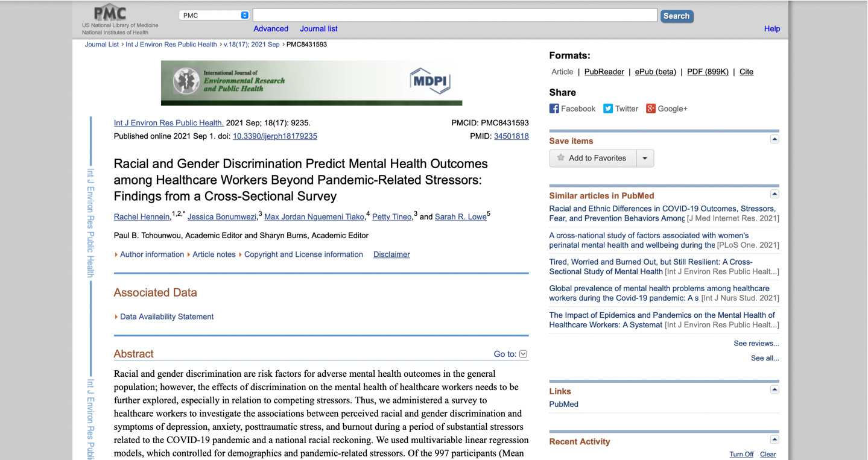Open cross-national perinatal mental health article

click(x=649, y=240)
